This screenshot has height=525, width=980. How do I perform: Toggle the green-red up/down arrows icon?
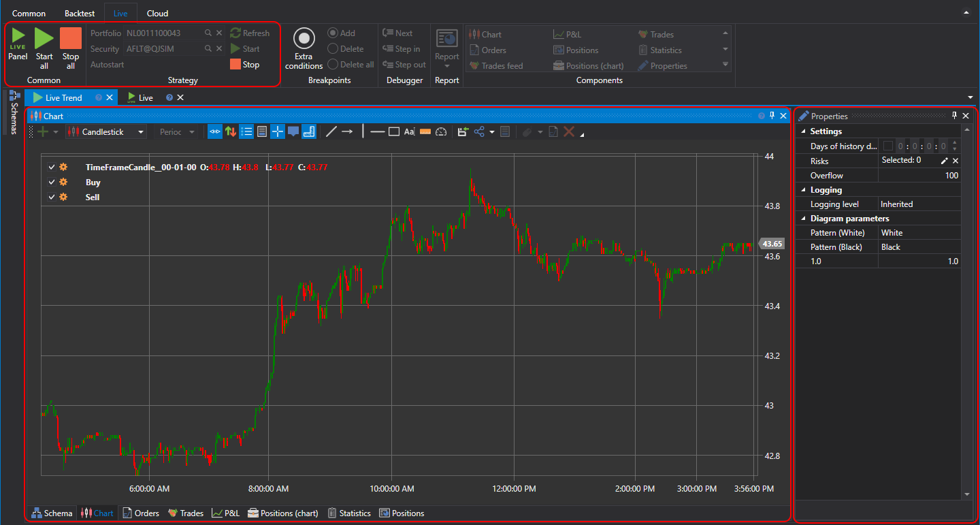tap(231, 132)
